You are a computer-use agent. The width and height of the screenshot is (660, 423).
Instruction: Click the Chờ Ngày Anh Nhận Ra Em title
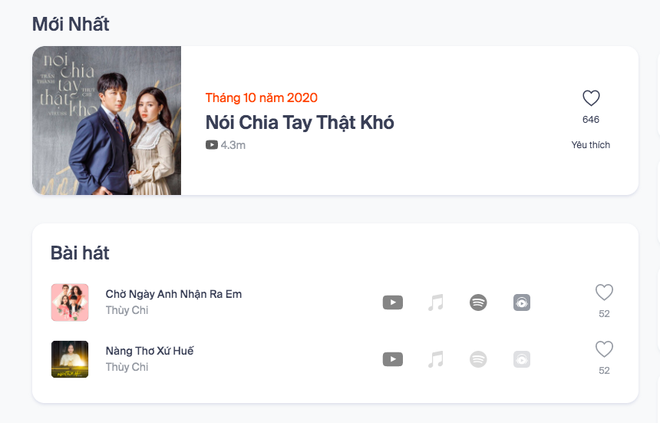tap(173, 294)
